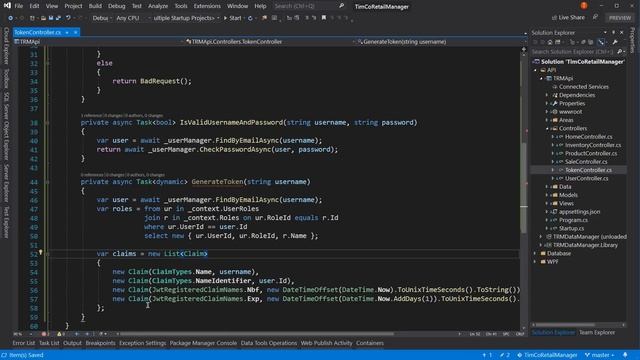Click the Solution Explorer properties wrench icon
Screen dimensions: 640x360
click(x=615, y=42)
